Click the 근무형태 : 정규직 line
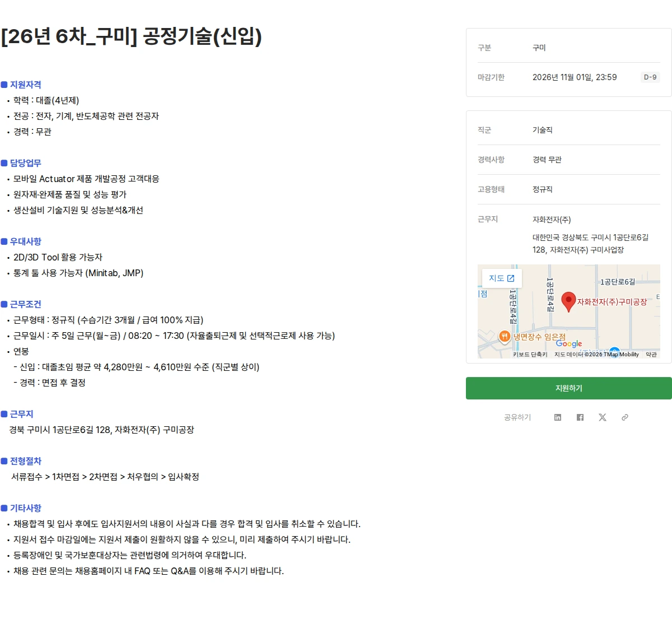672x633 pixels. [x=108, y=320]
